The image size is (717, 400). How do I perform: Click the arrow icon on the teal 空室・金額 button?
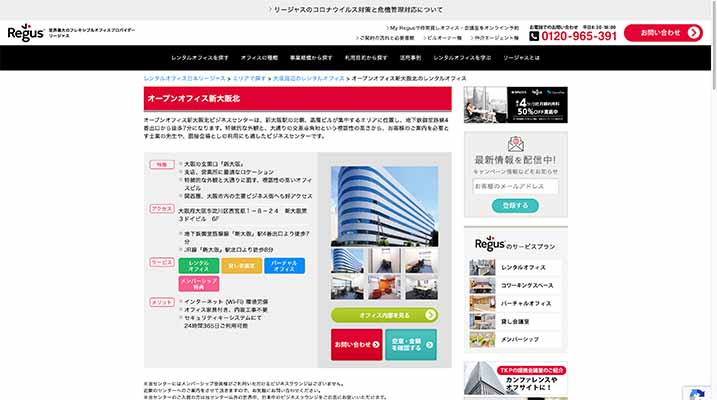(x=429, y=345)
